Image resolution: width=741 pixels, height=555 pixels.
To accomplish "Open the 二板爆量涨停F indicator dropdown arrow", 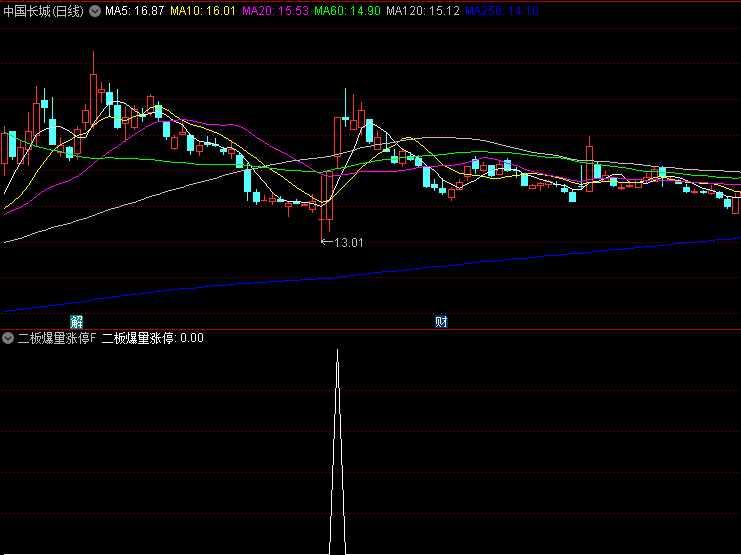I will tap(8, 338).
